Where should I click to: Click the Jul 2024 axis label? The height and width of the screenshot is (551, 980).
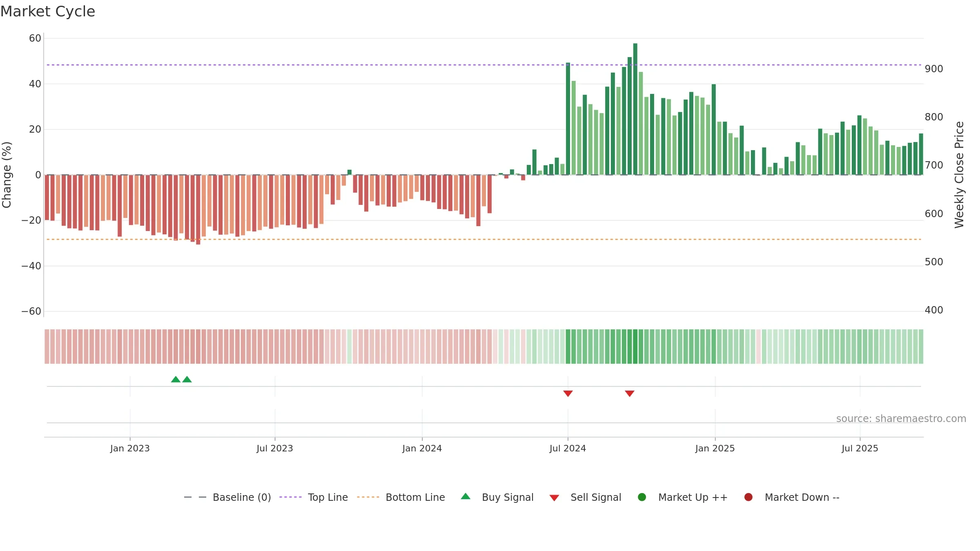[x=568, y=449]
